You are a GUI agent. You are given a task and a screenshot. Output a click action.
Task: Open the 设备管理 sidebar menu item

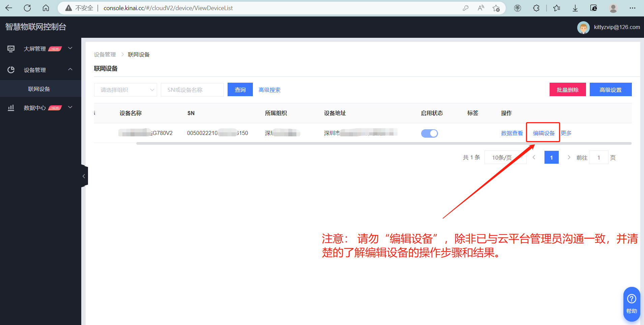(40, 70)
